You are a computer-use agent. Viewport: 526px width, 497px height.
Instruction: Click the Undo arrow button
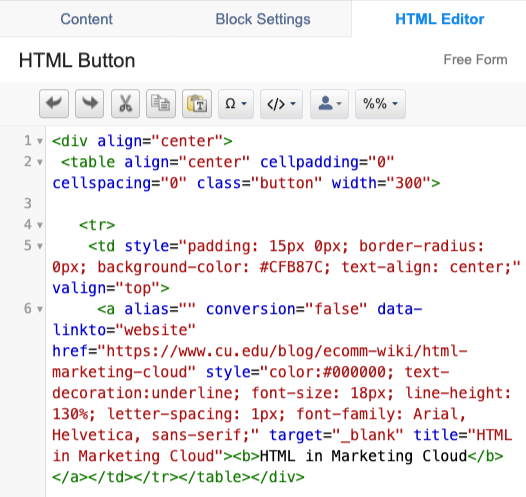click(x=54, y=104)
